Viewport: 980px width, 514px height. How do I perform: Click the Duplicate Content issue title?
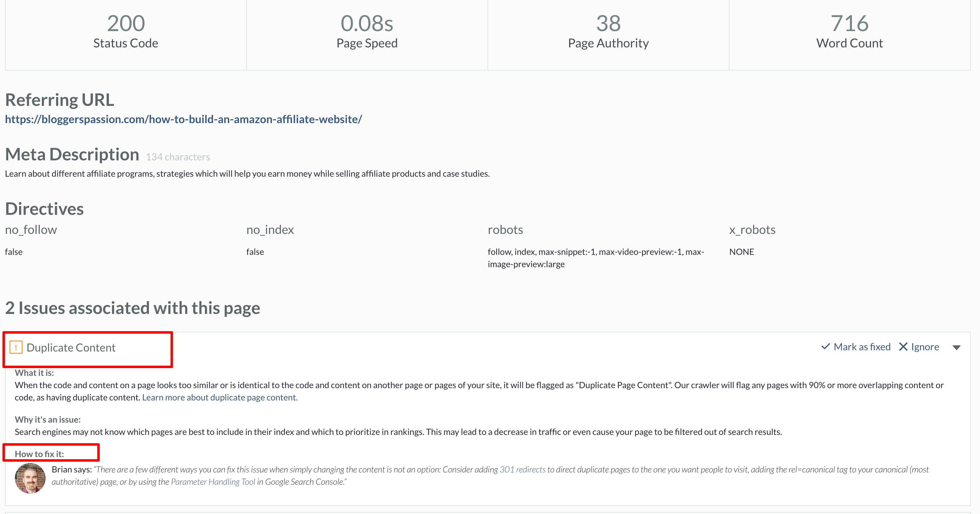click(71, 347)
